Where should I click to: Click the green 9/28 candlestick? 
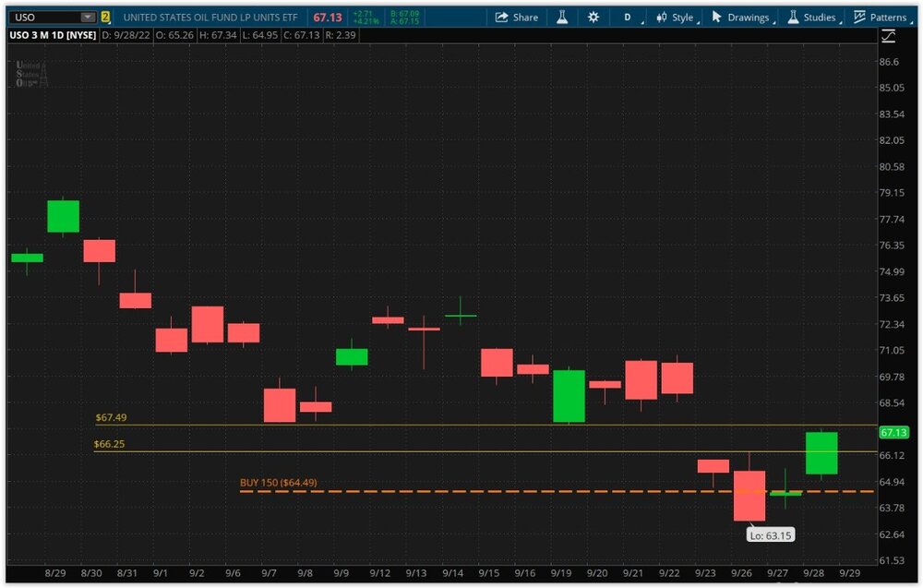pyautogui.click(x=821, y=452)
